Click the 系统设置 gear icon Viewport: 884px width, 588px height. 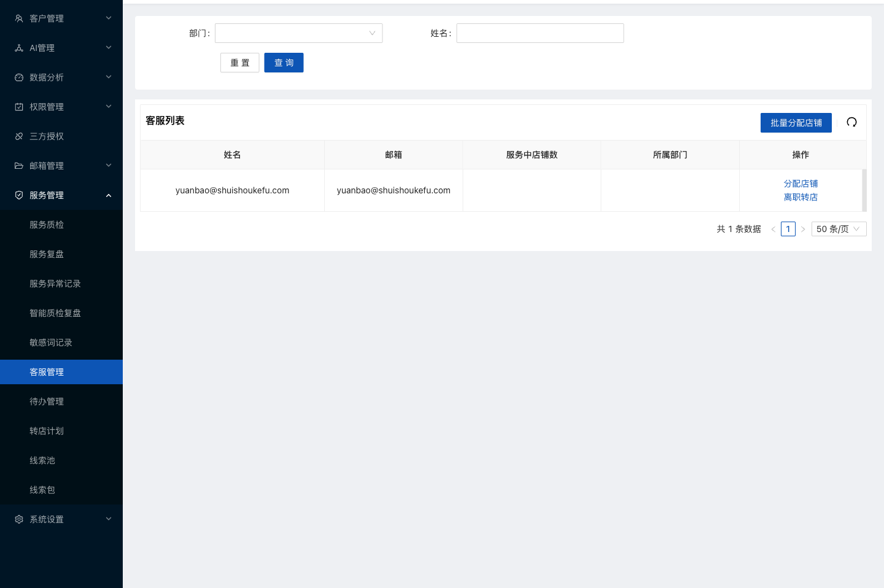point(19,519)
